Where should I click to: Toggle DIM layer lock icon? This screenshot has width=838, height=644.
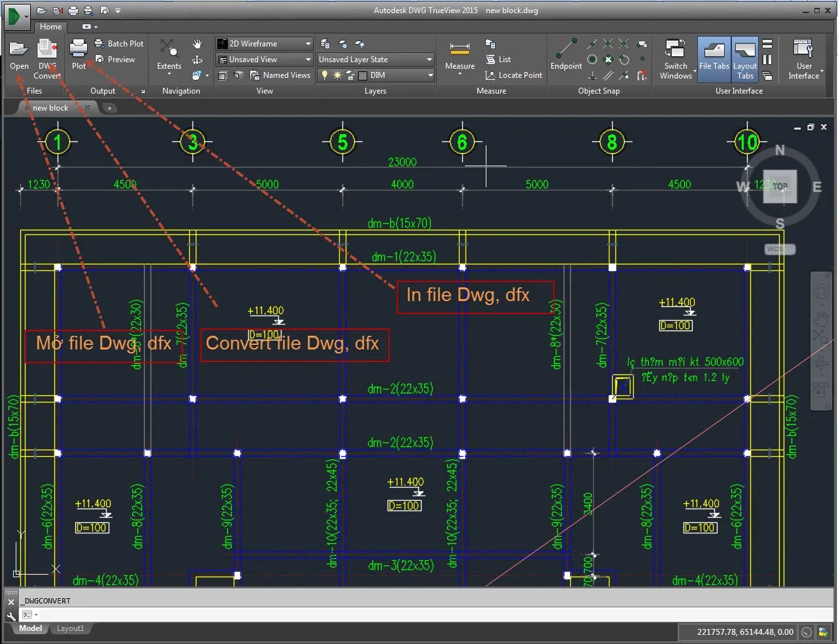tap(350, 75)
